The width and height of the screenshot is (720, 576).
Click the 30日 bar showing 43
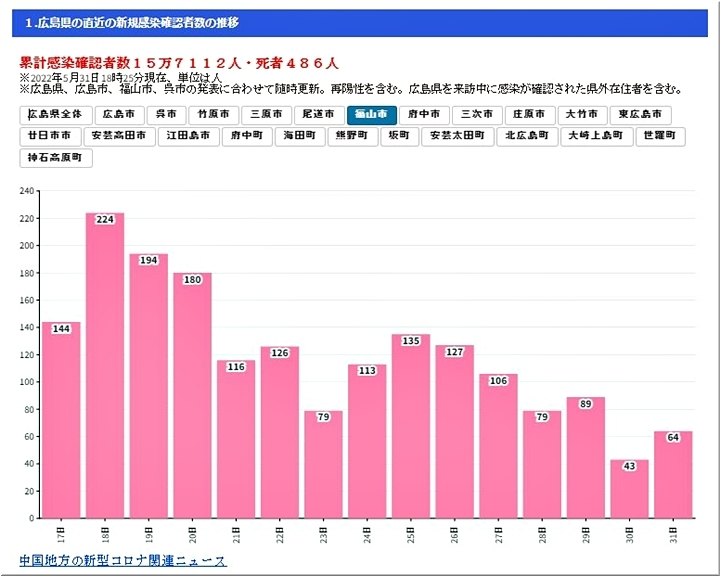pos(630,490)
